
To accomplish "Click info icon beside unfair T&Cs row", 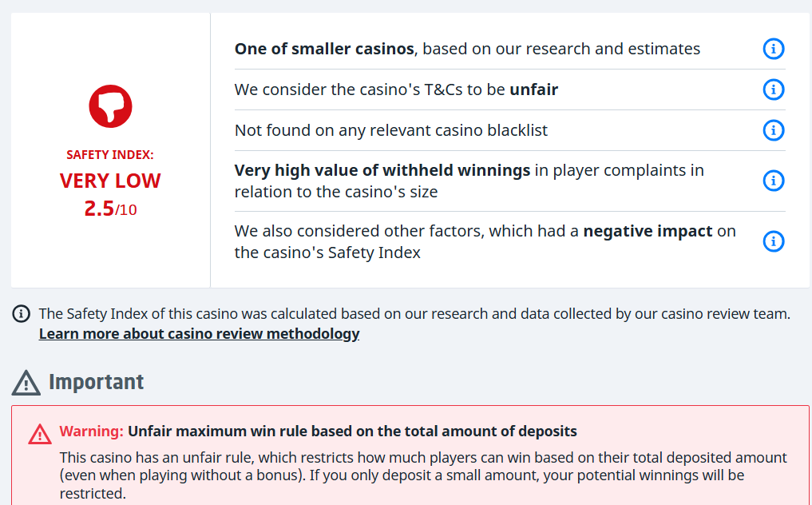I will [x=773, y=89].
